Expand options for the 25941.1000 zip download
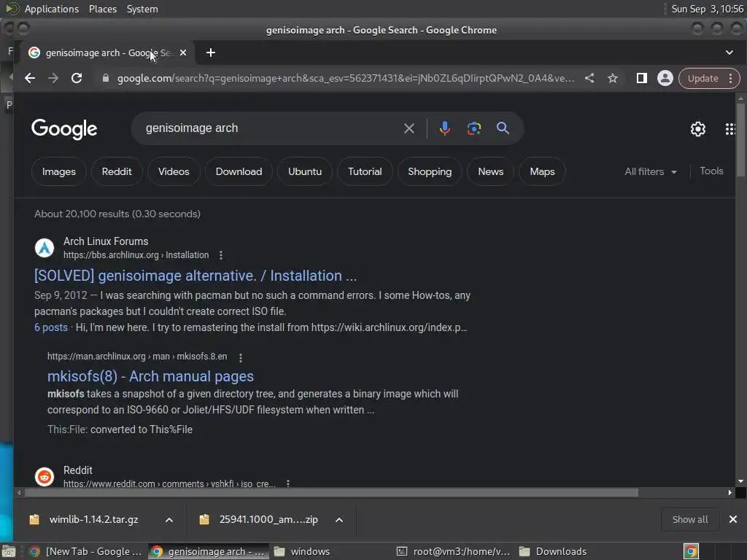The image size is (747, 560). tap(339, 519)
